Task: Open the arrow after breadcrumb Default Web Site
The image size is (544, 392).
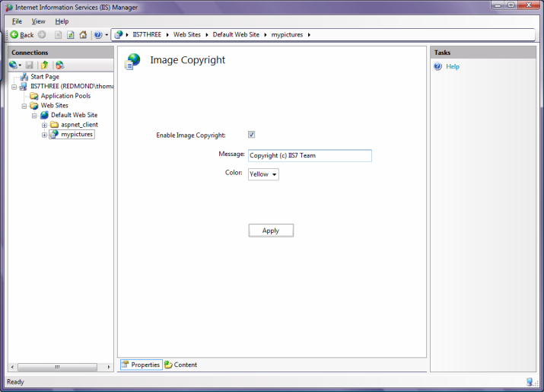Action: pyautogui.click(x=266, y=35)
